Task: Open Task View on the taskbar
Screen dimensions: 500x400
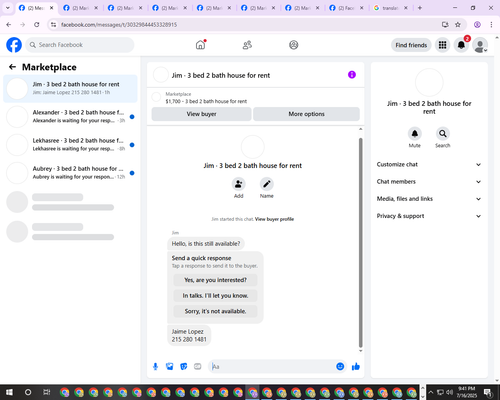Action: point(47,392)
